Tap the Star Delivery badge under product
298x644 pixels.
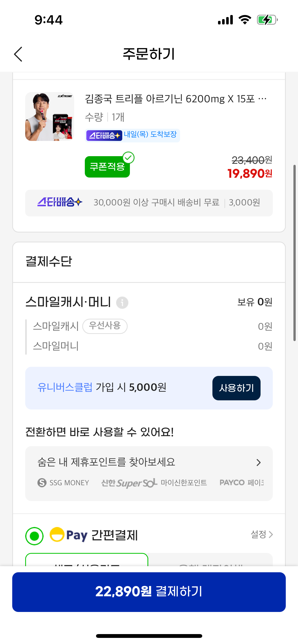tap(104, 135)
